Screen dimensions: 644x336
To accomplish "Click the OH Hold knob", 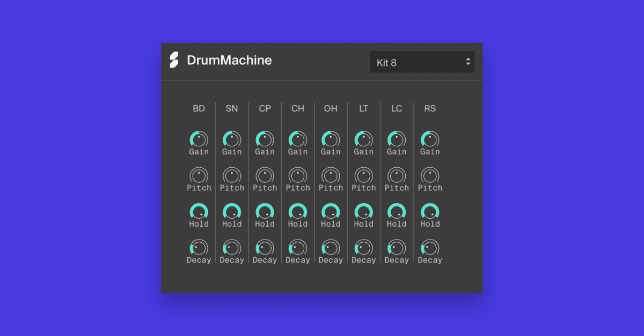I will point(331,212).
